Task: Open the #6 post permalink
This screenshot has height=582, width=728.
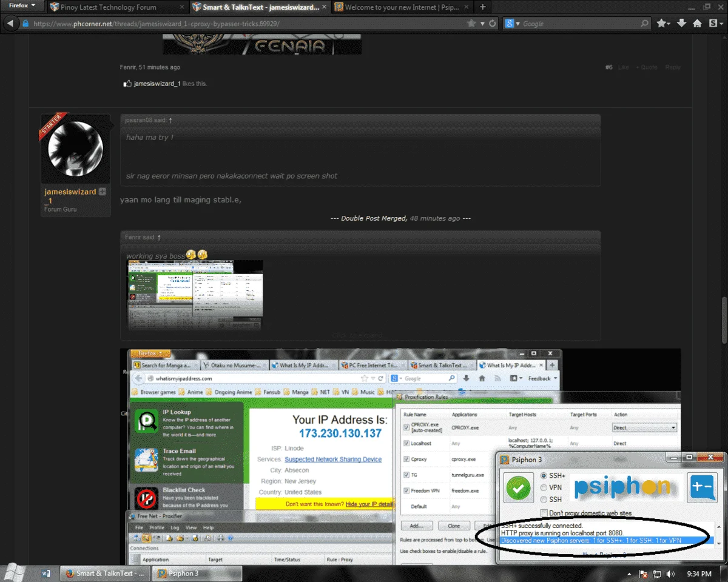Action: [608, 67]
